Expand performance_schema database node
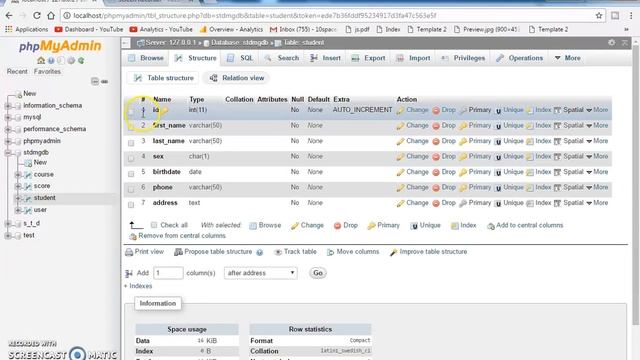This screenshot has height=360, width=640. [x=8, y=129]
